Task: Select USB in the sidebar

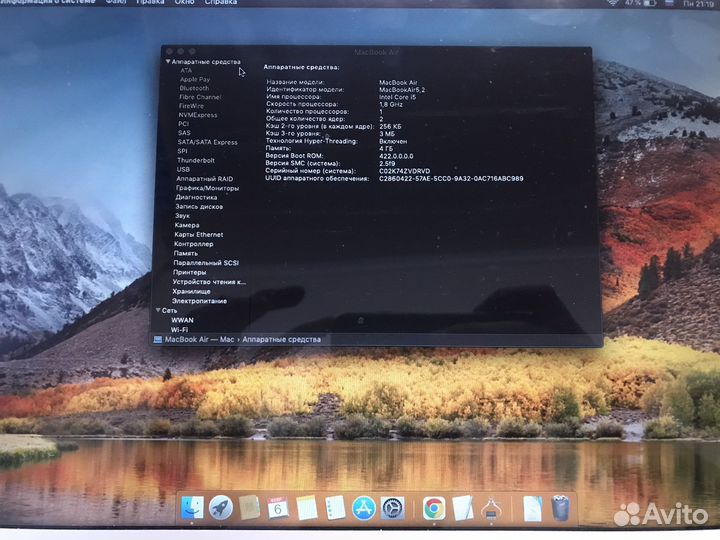Action: tap(183, 169)
